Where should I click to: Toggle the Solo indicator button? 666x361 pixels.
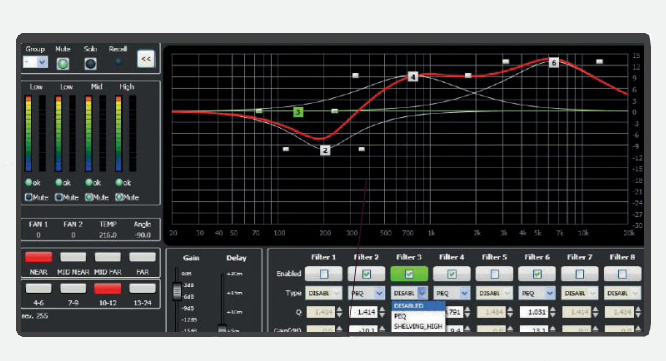90,64
